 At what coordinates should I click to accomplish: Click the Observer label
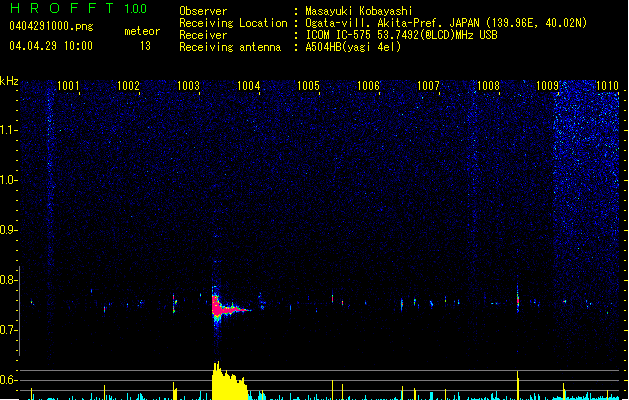(x=203, y=11)
